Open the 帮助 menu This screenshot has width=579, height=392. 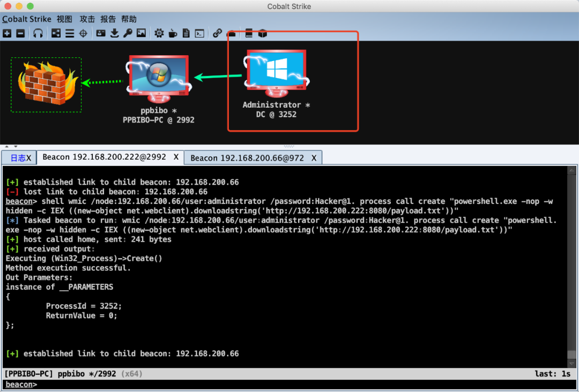(x=129, y=19)
